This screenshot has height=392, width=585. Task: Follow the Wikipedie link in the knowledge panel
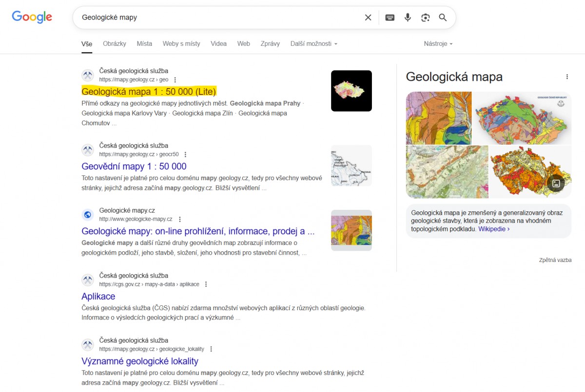click(494, 229)
